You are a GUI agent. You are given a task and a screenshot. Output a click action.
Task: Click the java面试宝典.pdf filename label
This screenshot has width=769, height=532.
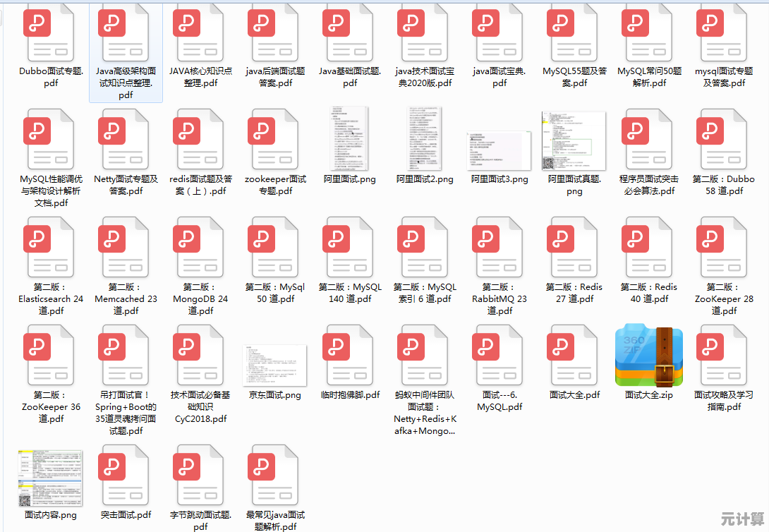point(499,77)
